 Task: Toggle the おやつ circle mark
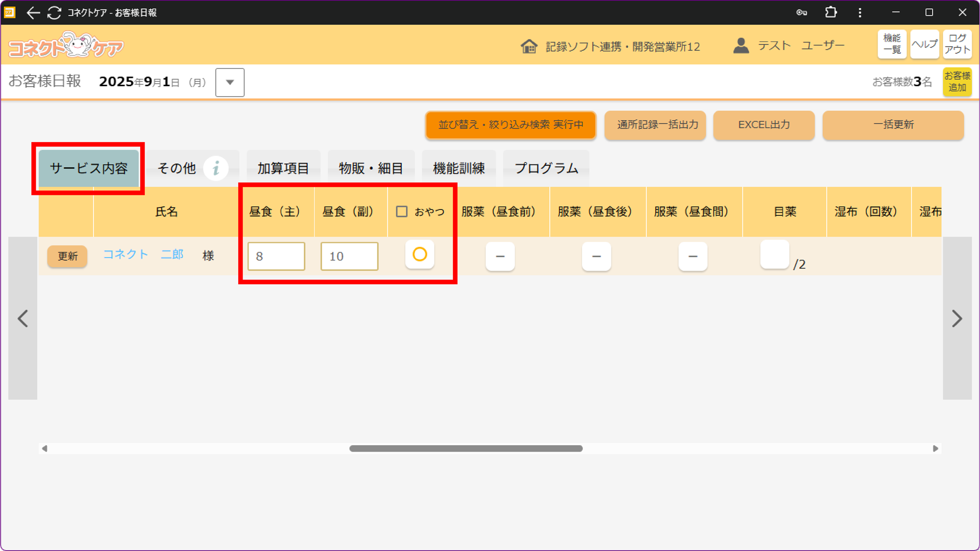[x=419, y=255]
